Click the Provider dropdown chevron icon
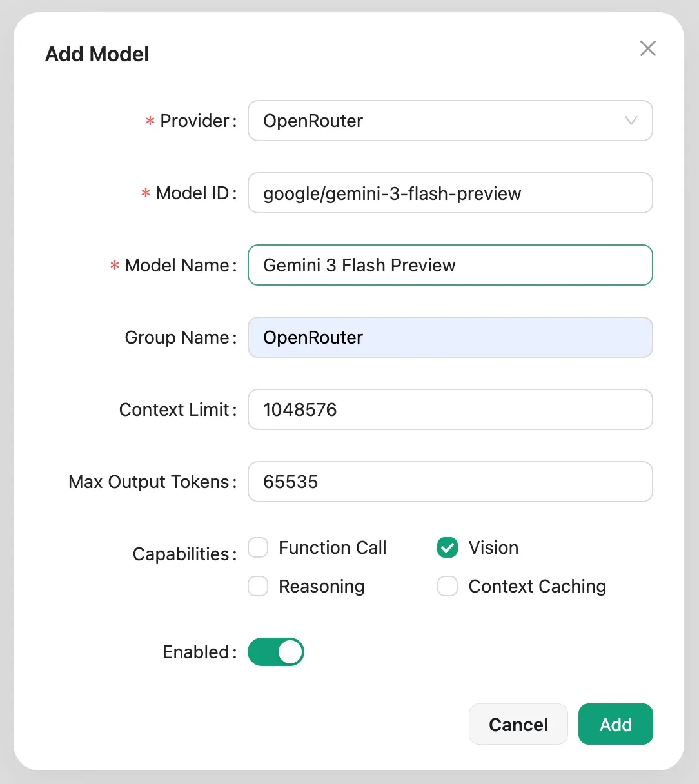 630,121
